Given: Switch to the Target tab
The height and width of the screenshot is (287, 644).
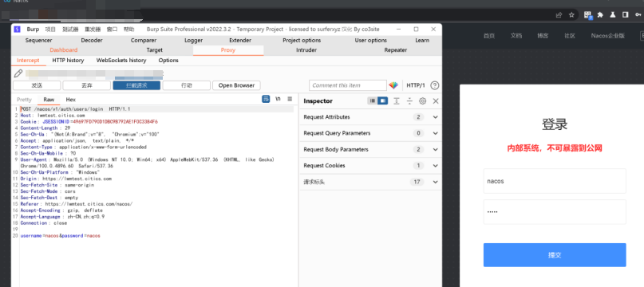Looking at the screenshot, I should (x=155, y=50).
